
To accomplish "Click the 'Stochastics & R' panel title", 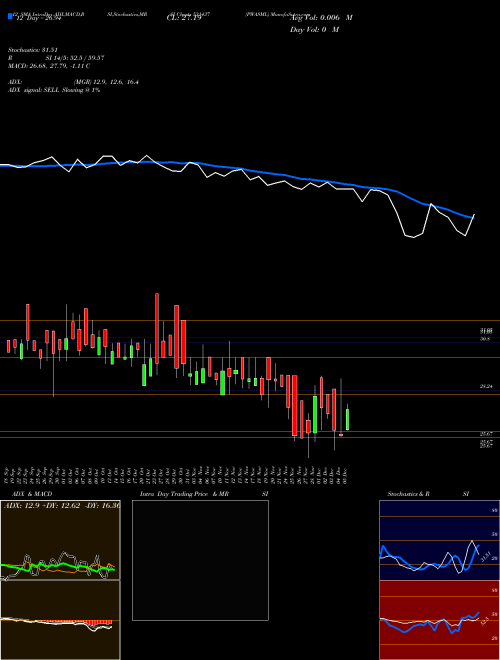I will 408,494.
